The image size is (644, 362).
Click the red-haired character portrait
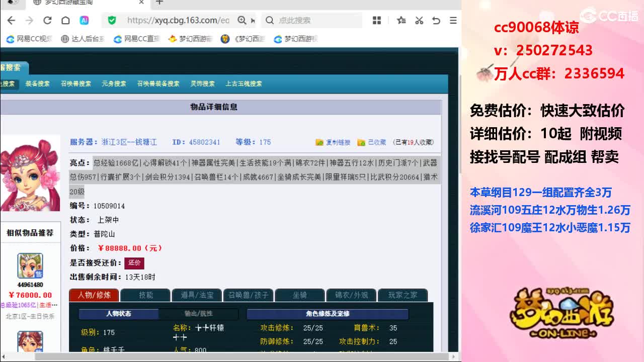[x=30, y=174]
